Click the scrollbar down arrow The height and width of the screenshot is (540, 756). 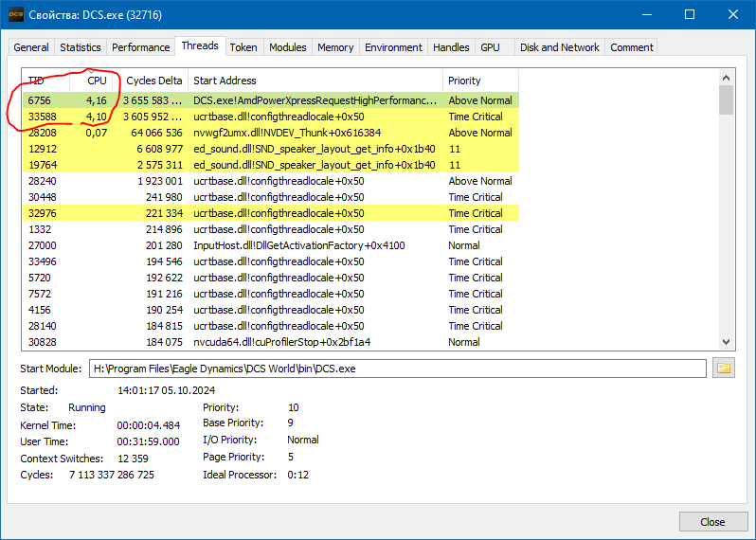click(726, 342)
